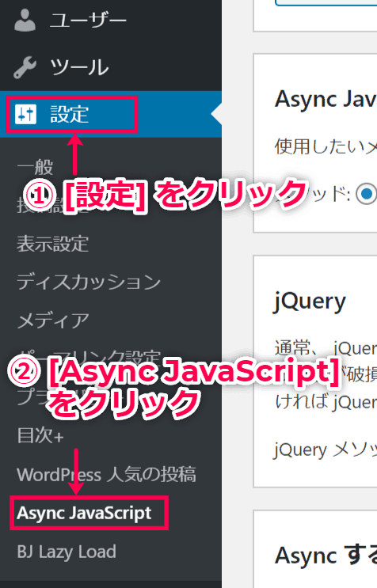This screenshot has height=588, width=377.
Task: Open 表示設定 submenu item
Action: coord(53,244)
